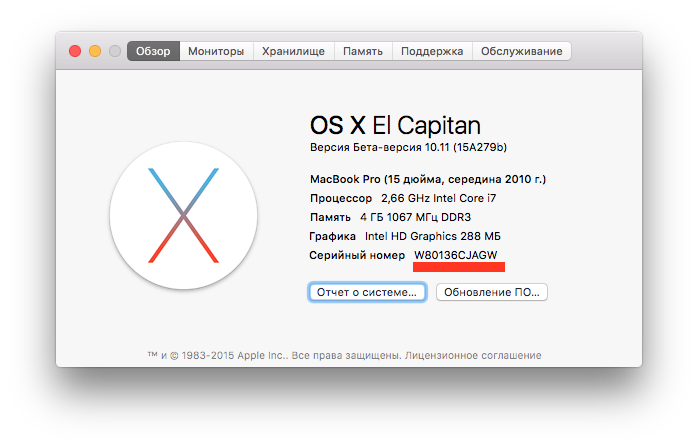Click the OS X El Capitan title

(x=395, y=125)
